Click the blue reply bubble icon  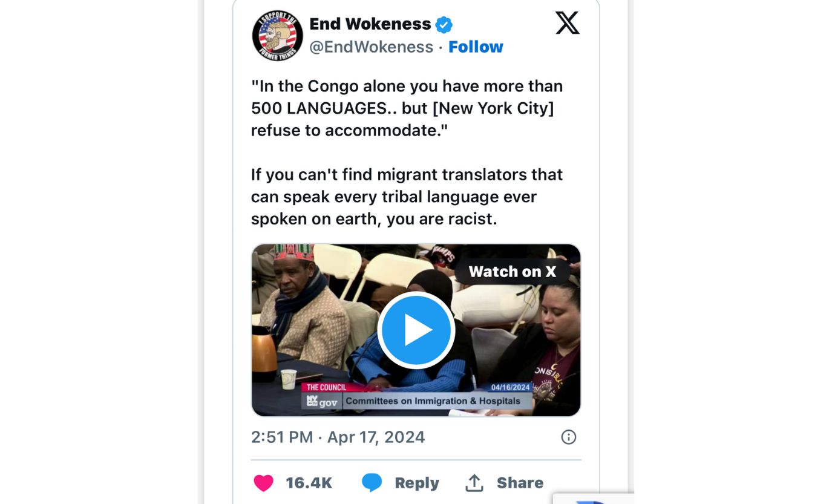[372, 483]
